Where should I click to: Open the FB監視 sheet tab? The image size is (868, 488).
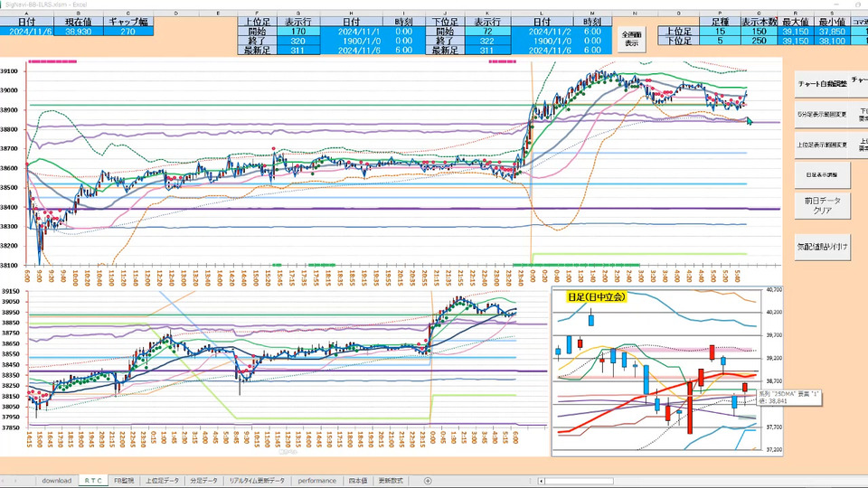click(122, 481)
